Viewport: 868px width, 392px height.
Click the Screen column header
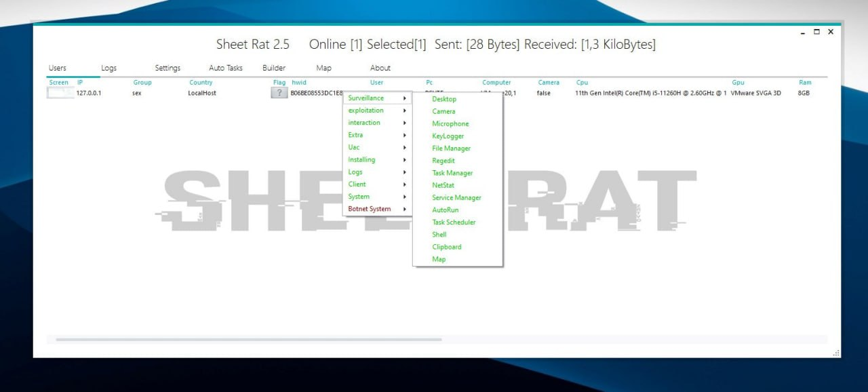(59, 83)
